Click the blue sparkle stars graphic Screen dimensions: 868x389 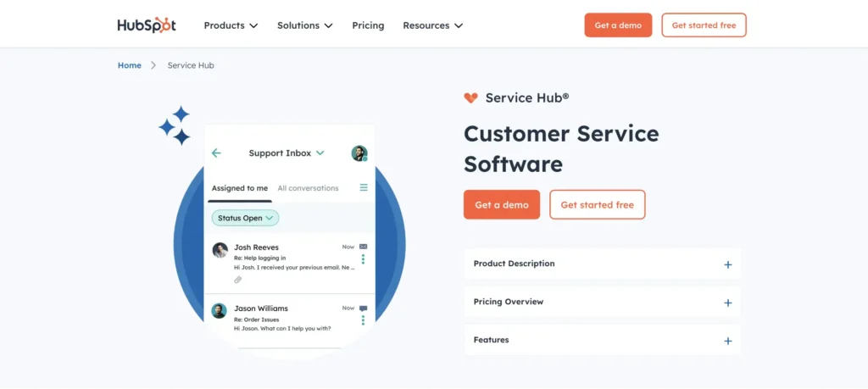(175, 125)
